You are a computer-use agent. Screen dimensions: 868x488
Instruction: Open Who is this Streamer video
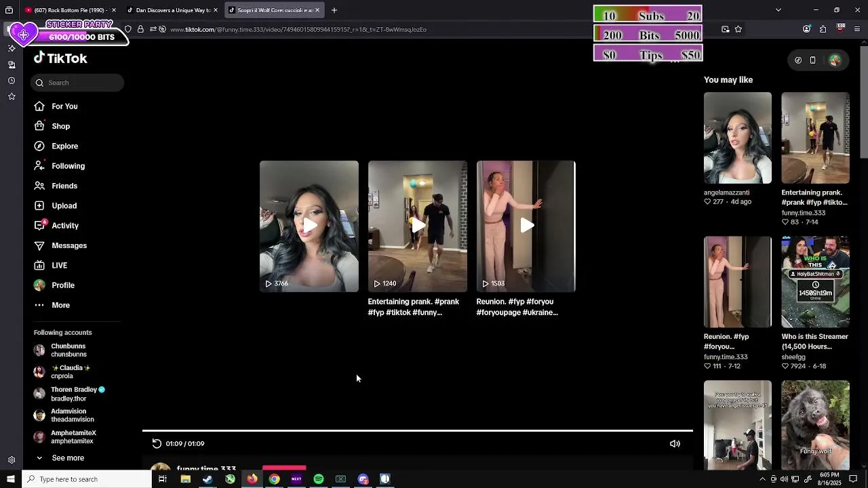click(815, 282)
